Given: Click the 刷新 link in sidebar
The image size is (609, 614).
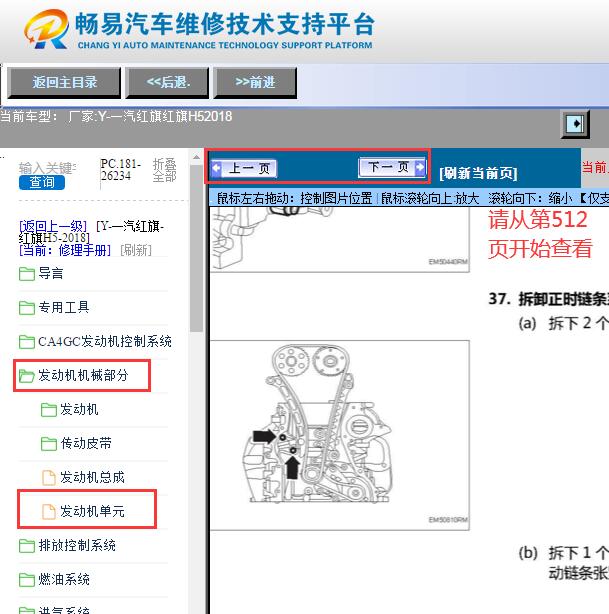Looking at the screenshot, I should [136, 250].
